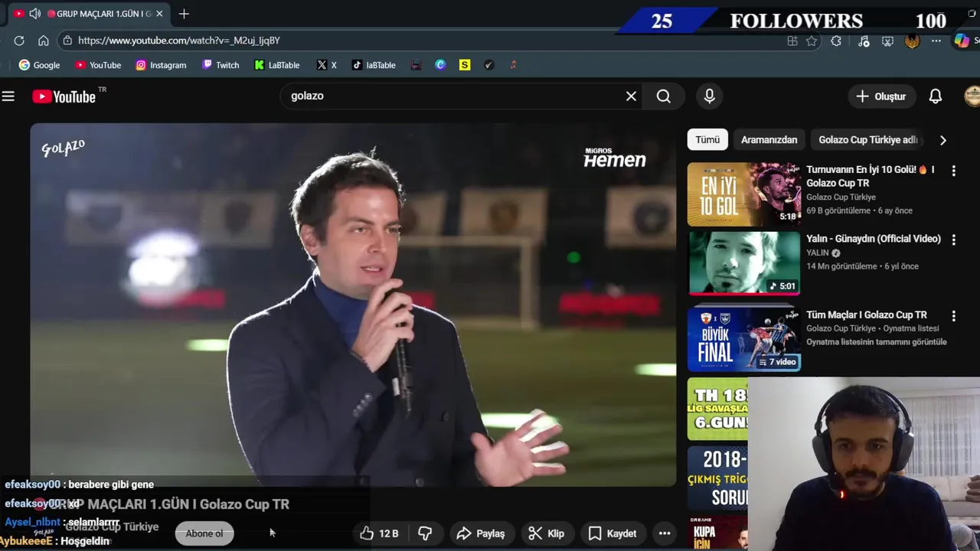Go to the browser home page
Image resolution: width=980 pixels, height=551 pixels.
point(44,41)
